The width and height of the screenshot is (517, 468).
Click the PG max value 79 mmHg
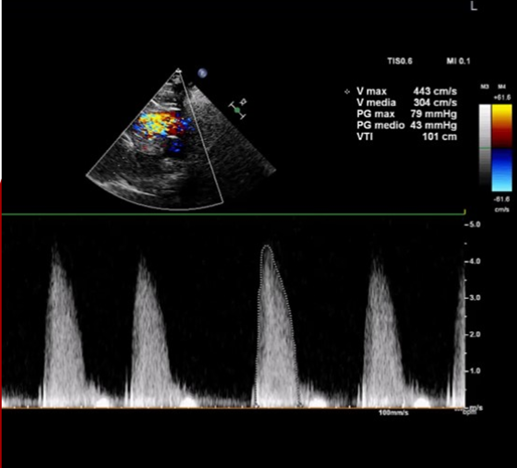(x=433, y=114)
